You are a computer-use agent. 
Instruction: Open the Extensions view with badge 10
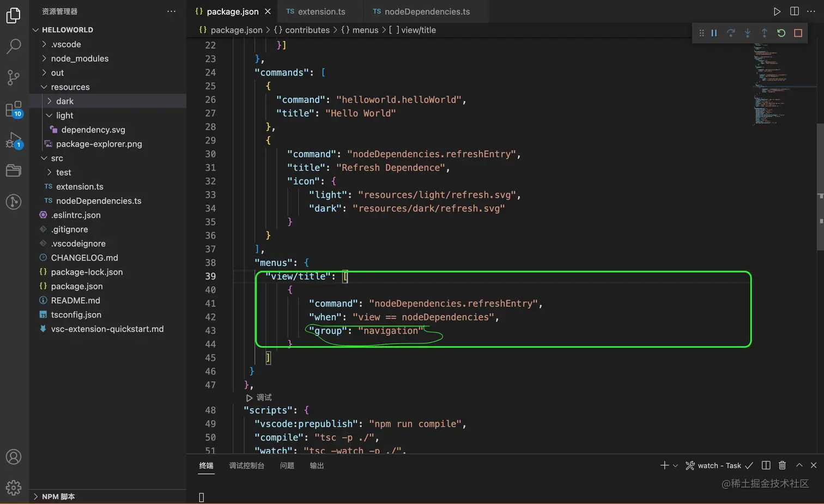pos(14,109)
